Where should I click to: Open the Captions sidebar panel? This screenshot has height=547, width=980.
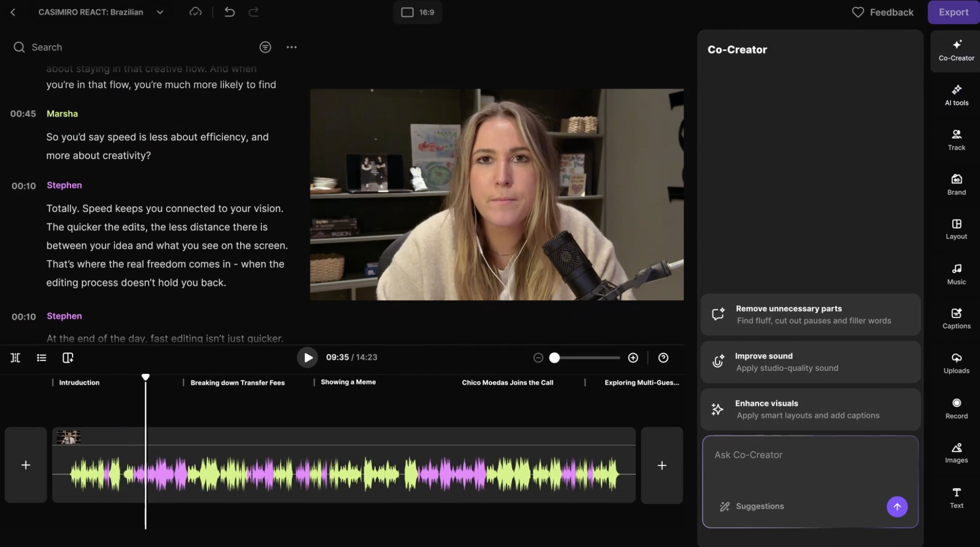[x=956, y=318]
